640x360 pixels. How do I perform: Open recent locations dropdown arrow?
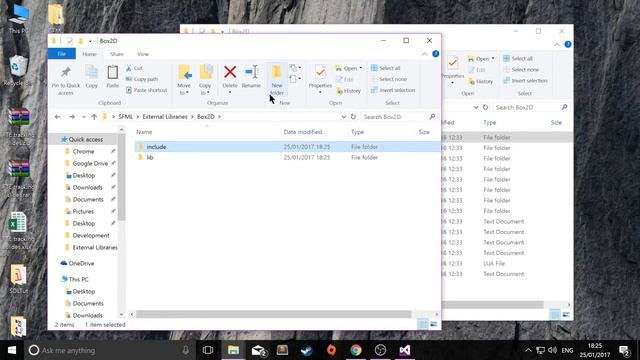pyautogui.click(x=84, y=117)
